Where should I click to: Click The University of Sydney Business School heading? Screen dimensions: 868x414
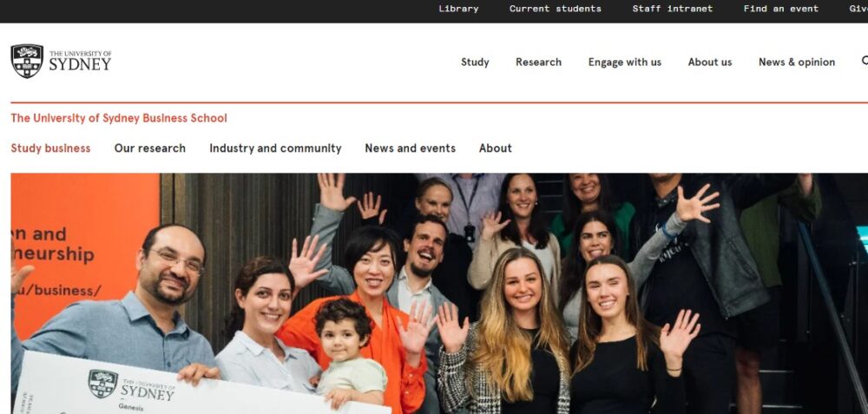pyautogui.click(x=119, y=118)
